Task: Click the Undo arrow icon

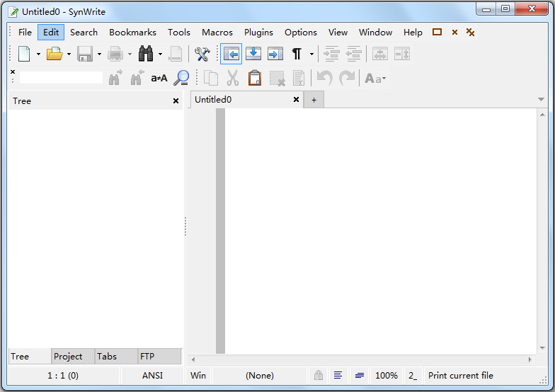Action: pos(324,78)
